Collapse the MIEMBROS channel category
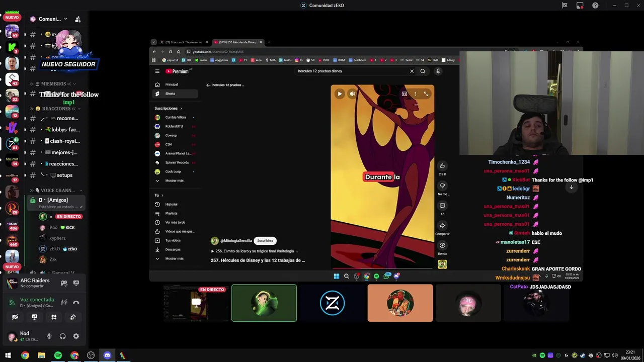The height and width of the screenshot is (362, 644). pyautogui.click(x=53, y=84)
